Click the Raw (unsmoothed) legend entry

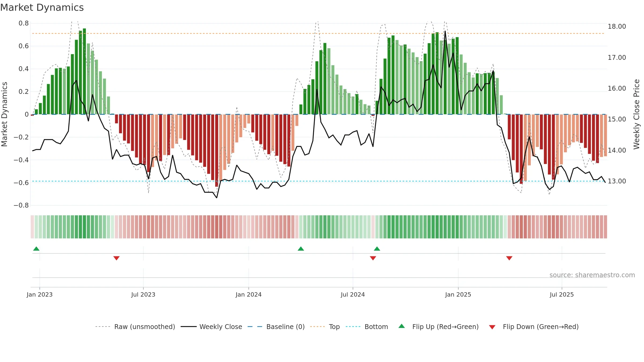pyautogui.click(x=135, y=327)
